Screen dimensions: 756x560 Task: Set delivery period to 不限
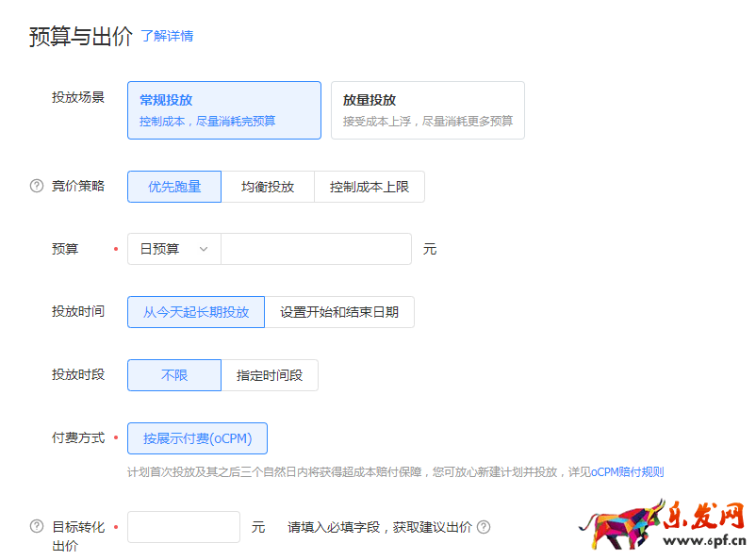pyautogui.click(x=174, y=375)
